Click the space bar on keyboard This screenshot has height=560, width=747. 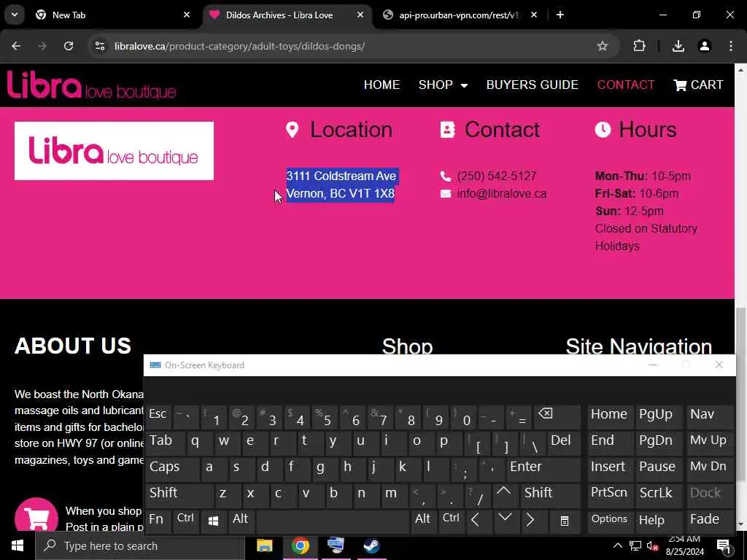pos(333,521)
